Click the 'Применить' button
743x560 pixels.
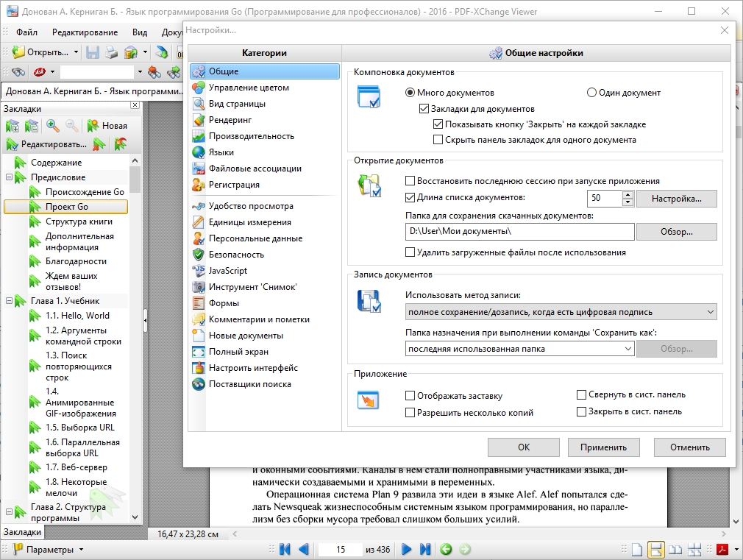603,447
